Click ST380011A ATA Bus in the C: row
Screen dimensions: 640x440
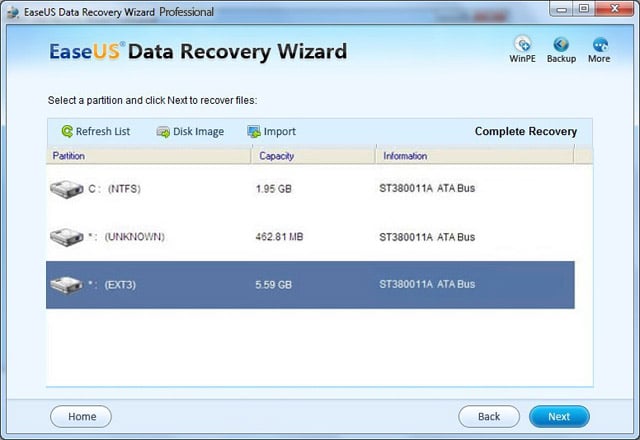pos(427,188)
